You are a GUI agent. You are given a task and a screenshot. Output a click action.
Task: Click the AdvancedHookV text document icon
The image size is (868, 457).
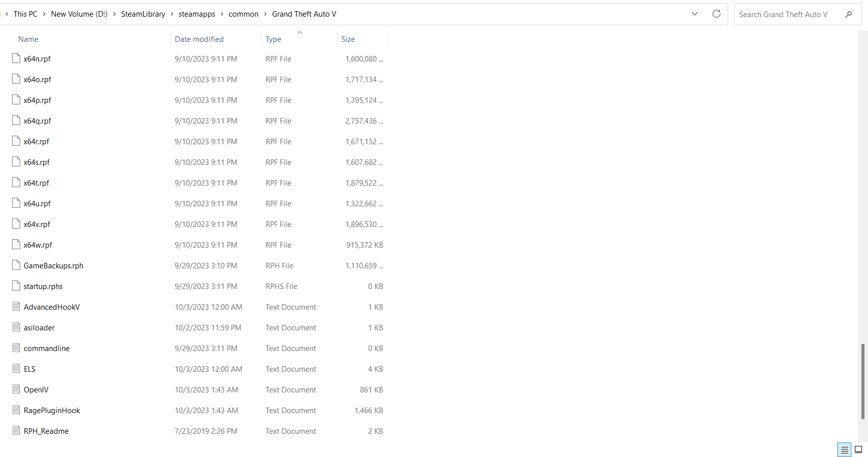[x=16, y=307]
